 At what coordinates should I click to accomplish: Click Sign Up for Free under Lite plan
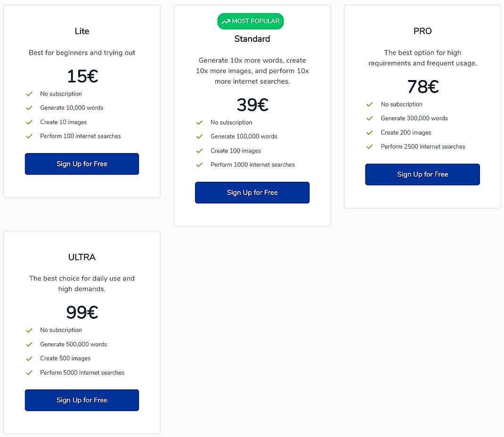tap(81, 164)
